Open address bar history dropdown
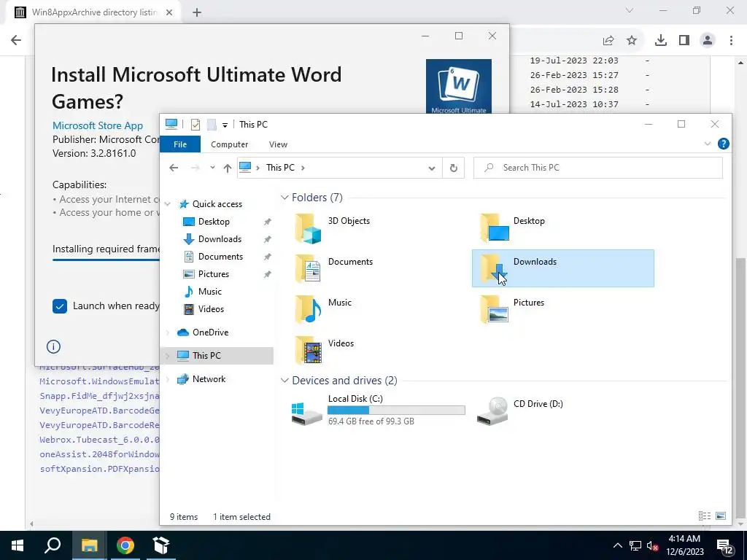The image size is (747, 560). 432,168
